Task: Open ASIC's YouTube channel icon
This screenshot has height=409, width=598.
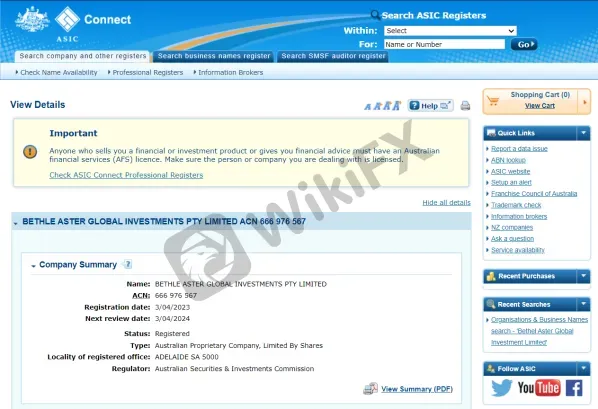Action: click(539, 388)
